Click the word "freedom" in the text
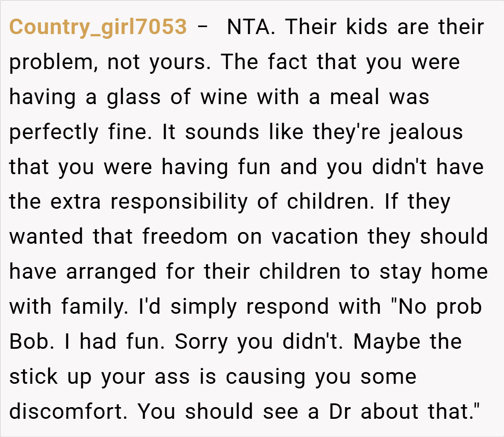 point(185,237)
